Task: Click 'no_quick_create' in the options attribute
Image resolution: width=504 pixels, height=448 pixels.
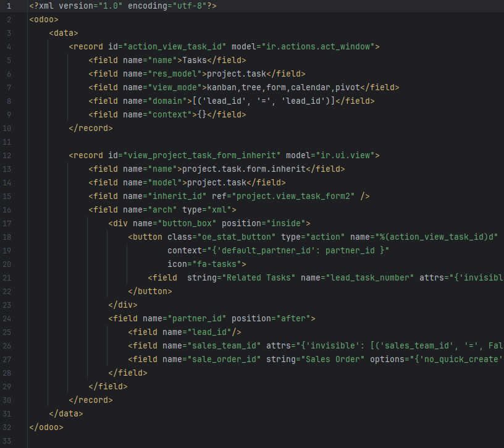Action: pyautogui.click(x=461, y=359)
